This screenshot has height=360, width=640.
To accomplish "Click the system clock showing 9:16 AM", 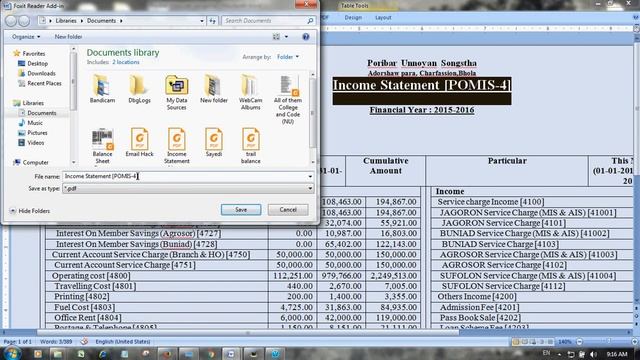I will coord(617,354).
